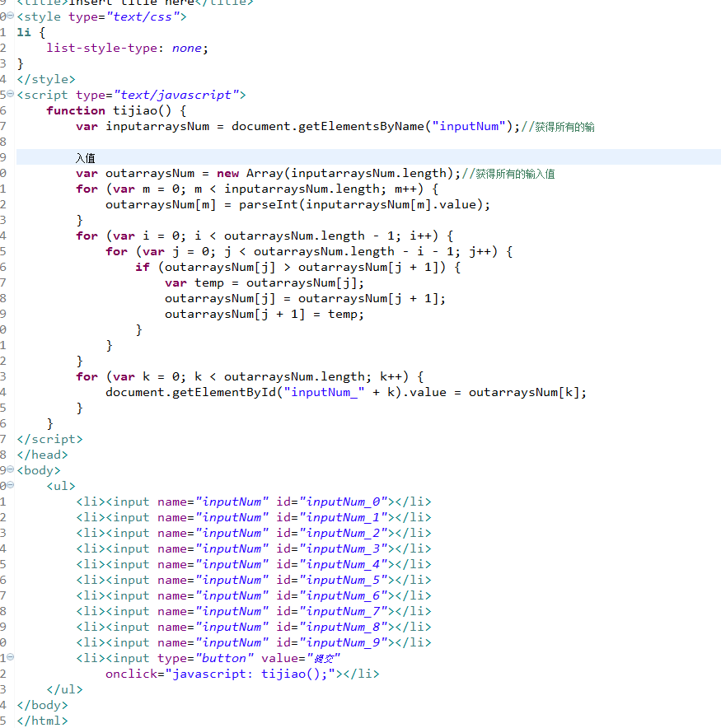Click the closing "</body>" tag
721x728 pixels.
(x=42, y=706)
